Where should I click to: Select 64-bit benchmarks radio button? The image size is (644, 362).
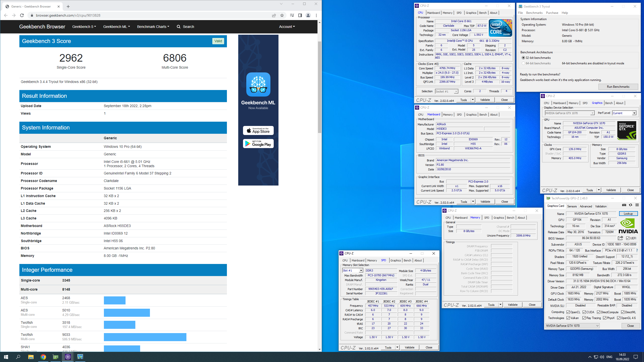[524, 63]
